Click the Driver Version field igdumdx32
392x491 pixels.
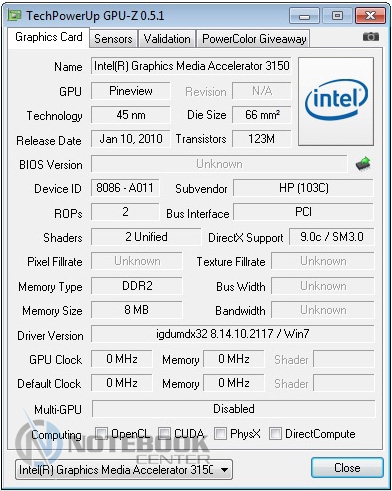coord(233,334)
